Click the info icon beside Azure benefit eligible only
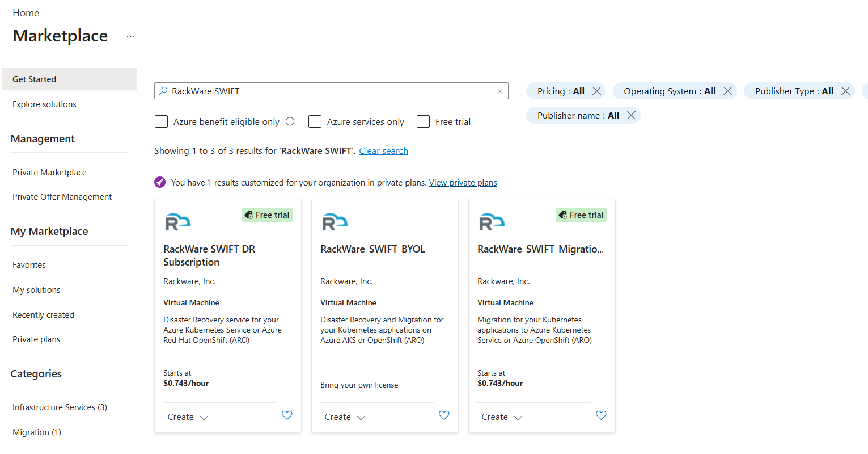 290,121
